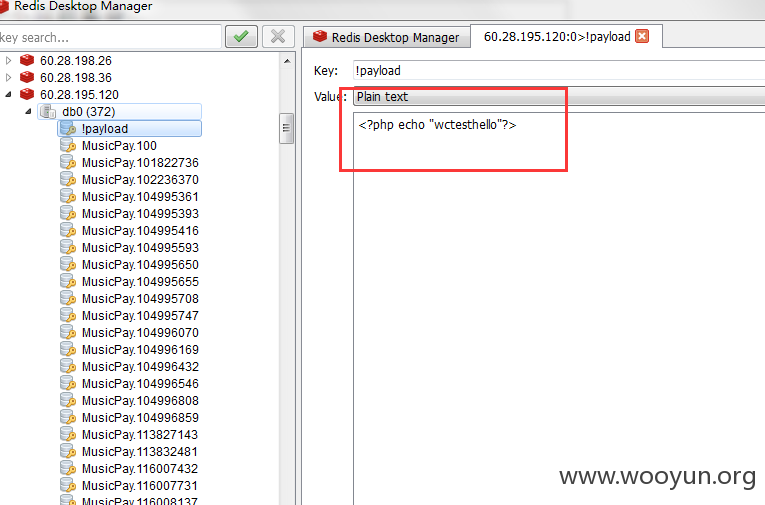Click the Key field containing !payload
This screenshot has height=505, width=765.
click(x=559, y=71)
